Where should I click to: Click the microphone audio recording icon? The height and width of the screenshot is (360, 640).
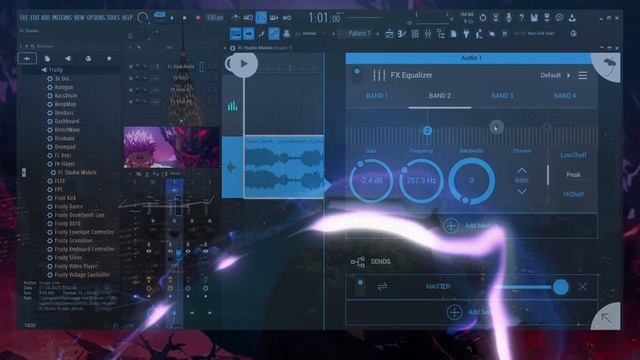[x=509, y=18]
